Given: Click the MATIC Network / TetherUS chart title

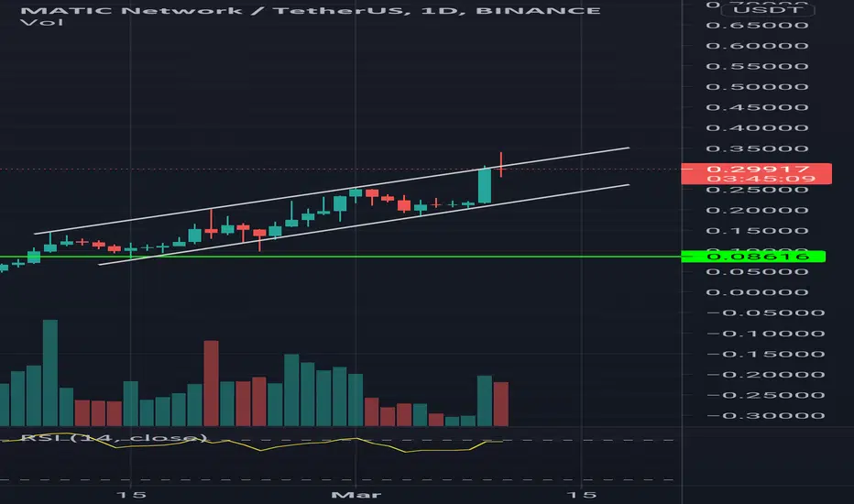Looking at the screenshot, I should click(x=311, y=10).
